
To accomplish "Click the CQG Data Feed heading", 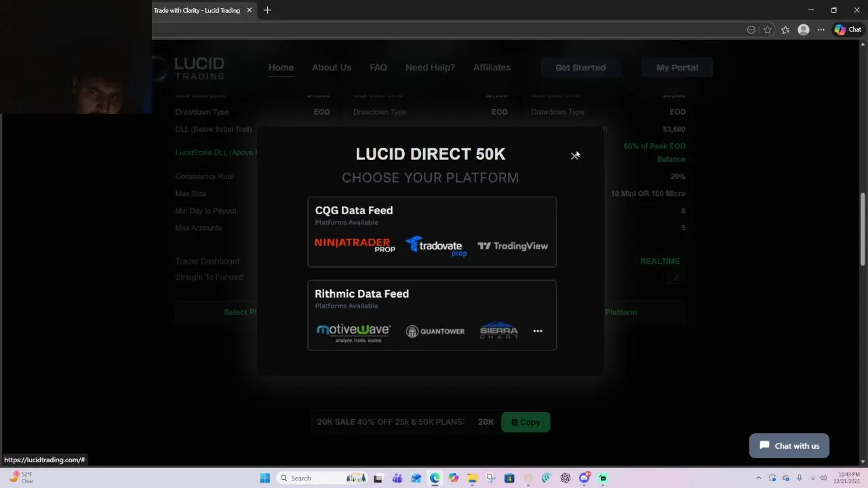I will click(x=354, y=210).
